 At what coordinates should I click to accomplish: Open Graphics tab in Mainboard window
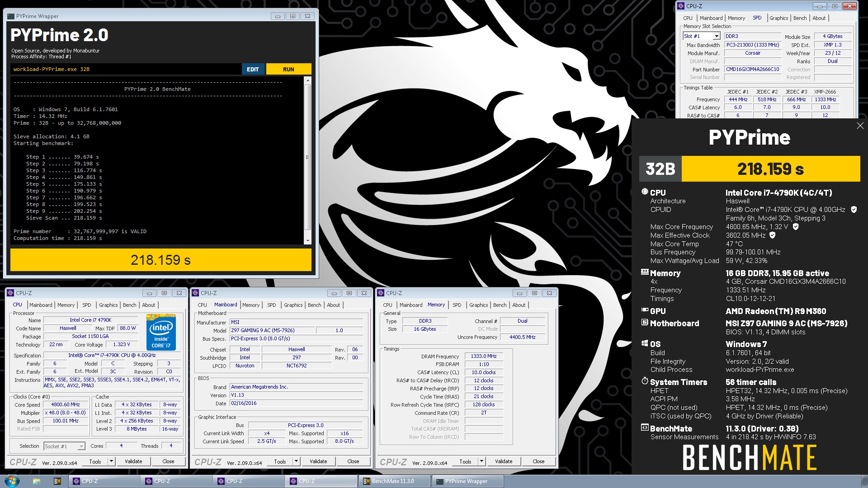point(293,305)
